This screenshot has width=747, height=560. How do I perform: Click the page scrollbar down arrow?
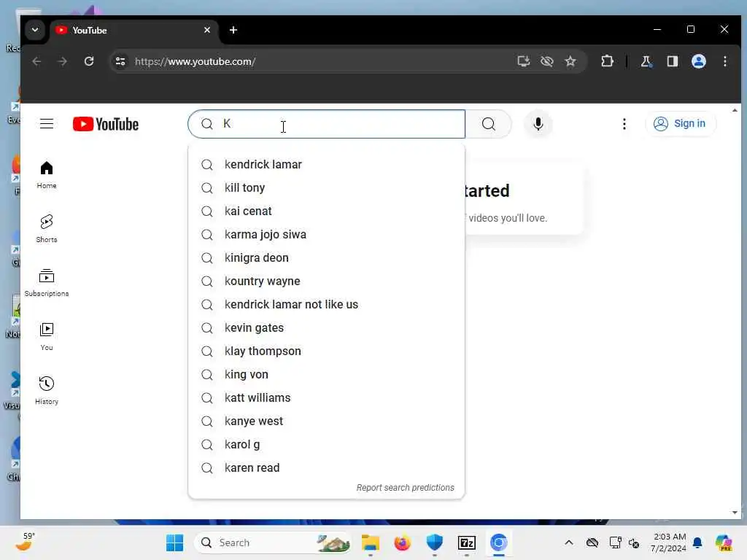tap(735, 513)
